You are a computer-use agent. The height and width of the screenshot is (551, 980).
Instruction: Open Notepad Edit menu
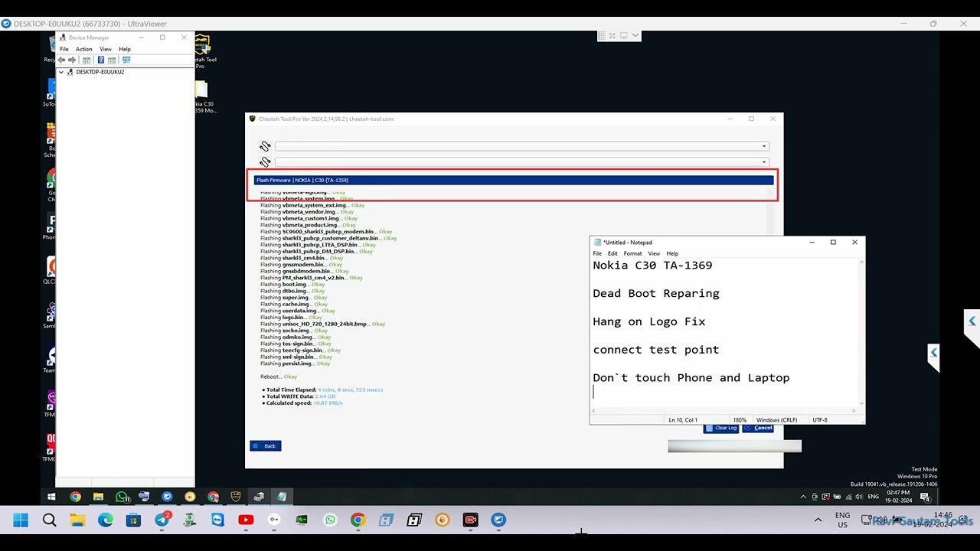point(612,253)
